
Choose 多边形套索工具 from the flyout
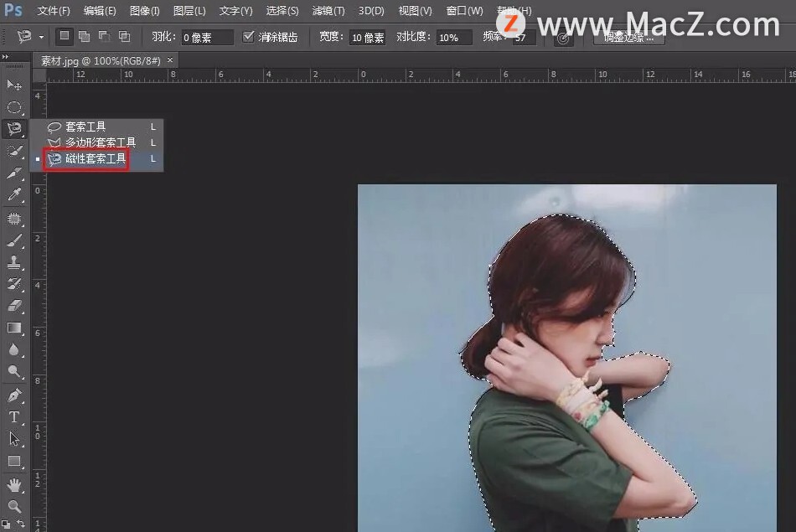(x=100, y=142)
